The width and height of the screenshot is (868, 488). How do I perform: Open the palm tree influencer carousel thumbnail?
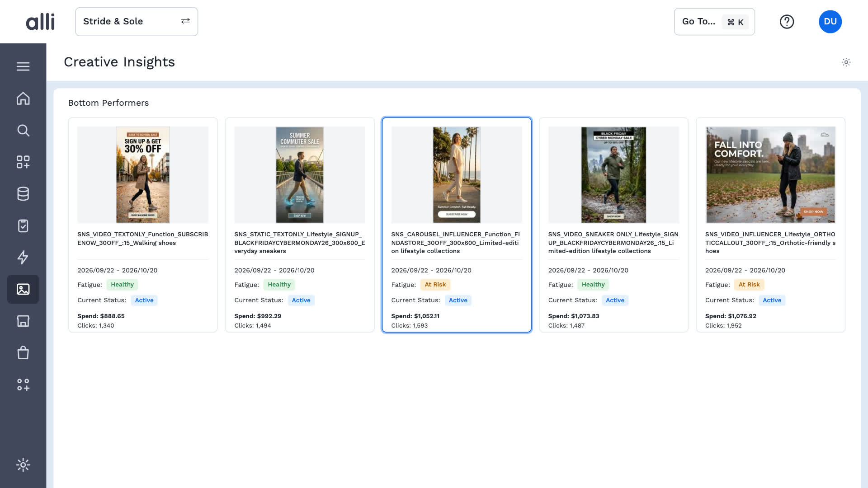(x=457, y=175)
